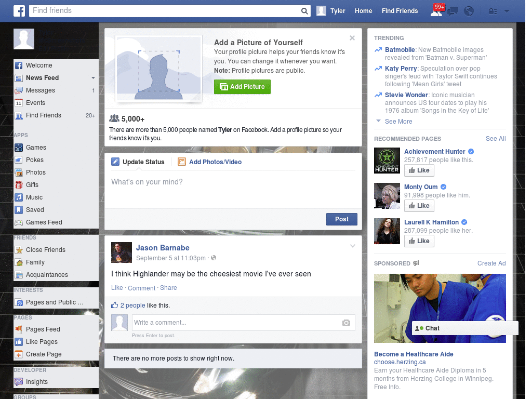Viewport: 532px width, 399px height.
Task: Click the Like link under Jason's post
Action: [117, 288]
